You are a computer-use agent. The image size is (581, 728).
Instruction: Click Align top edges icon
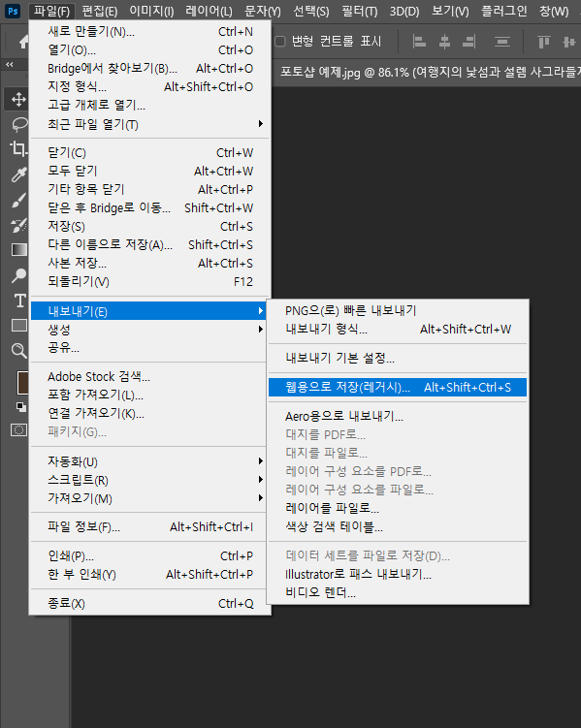[x=543, y=42]
